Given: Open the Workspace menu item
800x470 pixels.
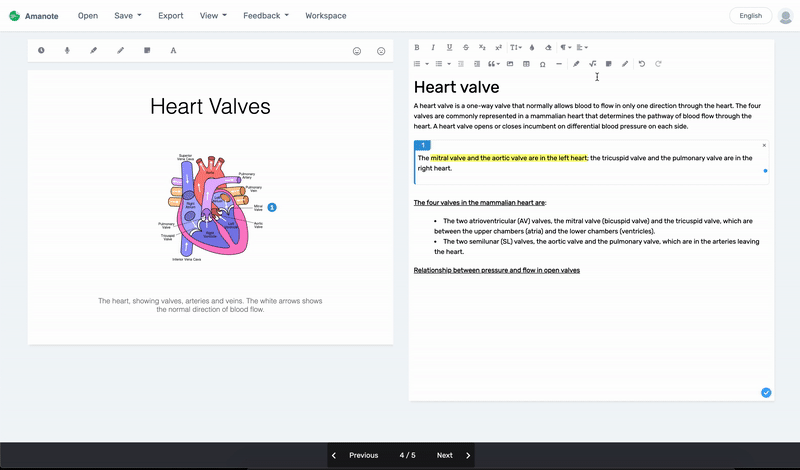Looking at the screenshot, I should pyautogui.click(x=326, y=16).
